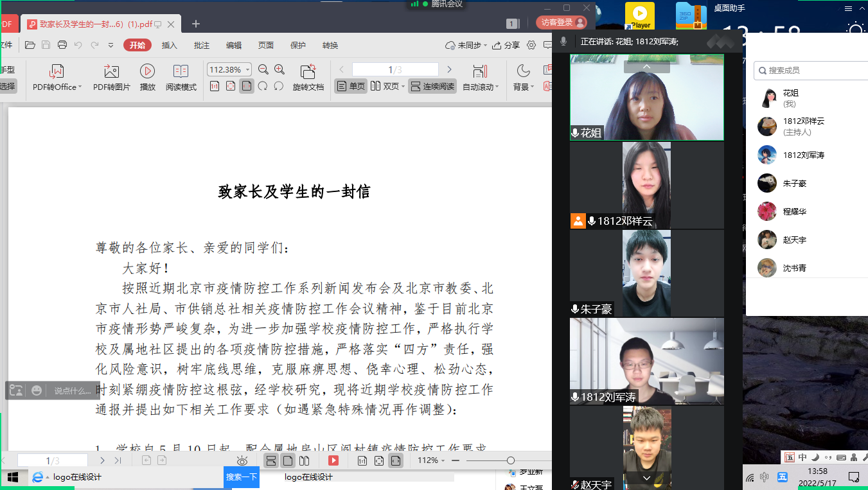
Task: Click the red play button in status bar
Action: pyautogui.click(x=333, y=460)
